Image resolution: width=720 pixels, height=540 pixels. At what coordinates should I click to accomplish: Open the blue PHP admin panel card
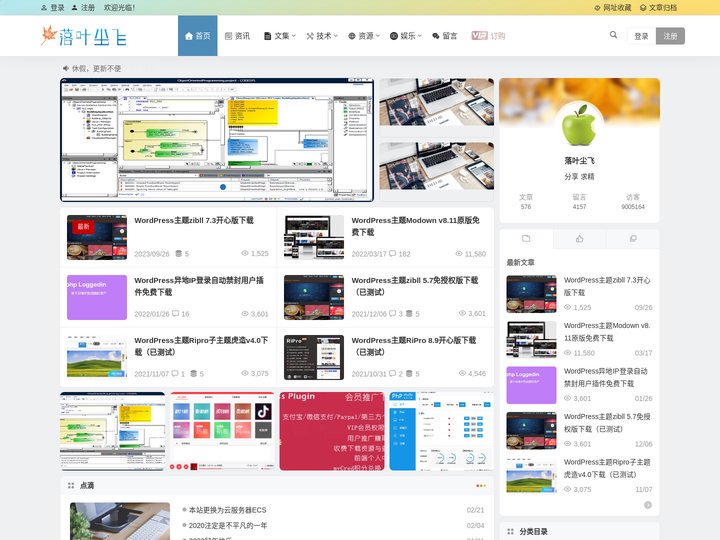pos(442,431)
